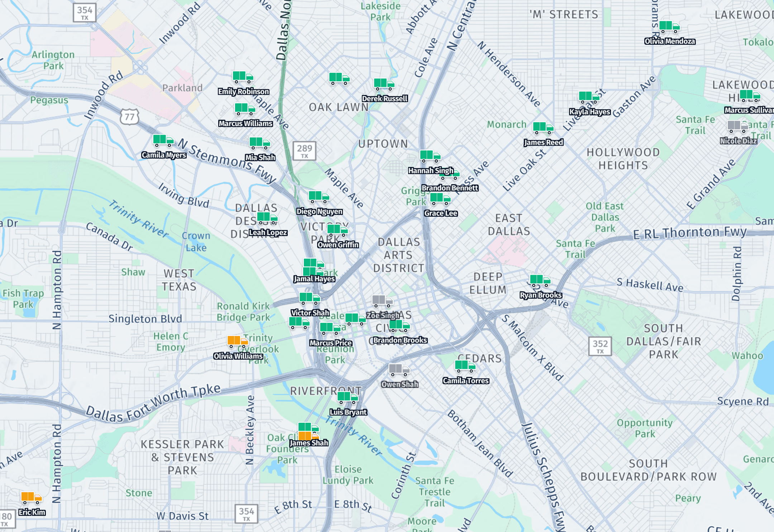774x532 pixels.
Task: Click the Olivia Mendoza name label
Action: pyautogui.click(x=670, y=42)
